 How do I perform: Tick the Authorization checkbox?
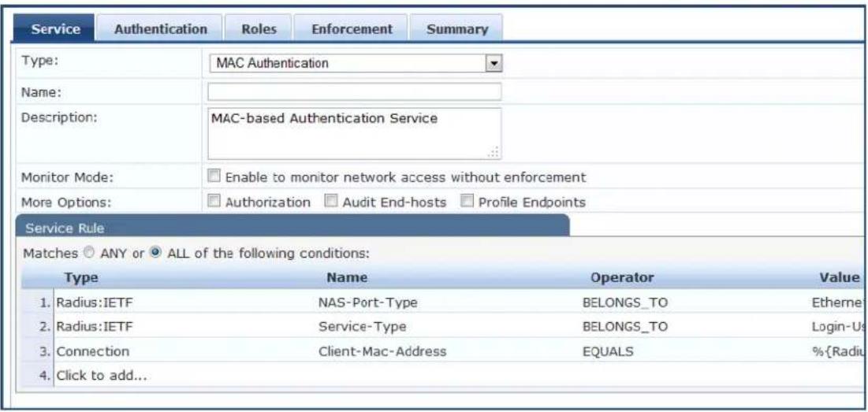pos(213,202)
